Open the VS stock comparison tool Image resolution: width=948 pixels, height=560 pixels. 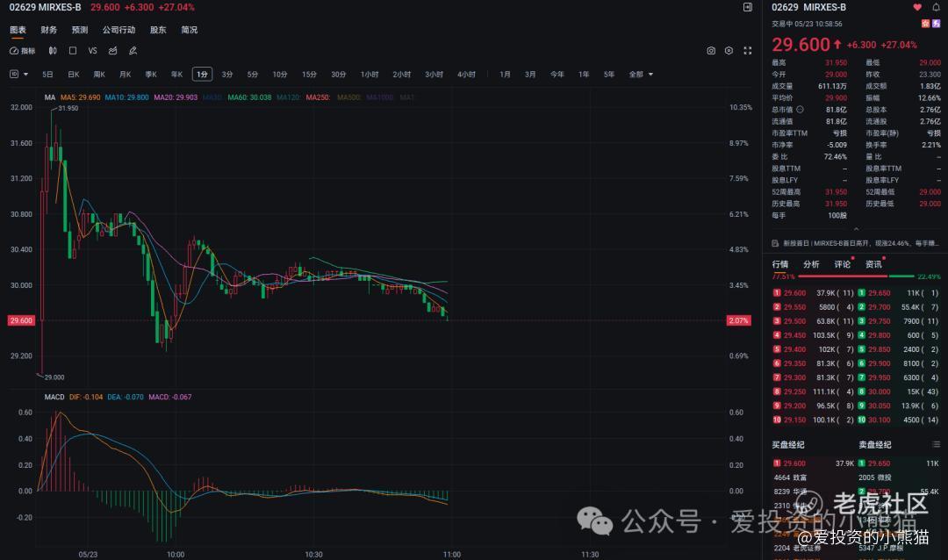(92, 51)
